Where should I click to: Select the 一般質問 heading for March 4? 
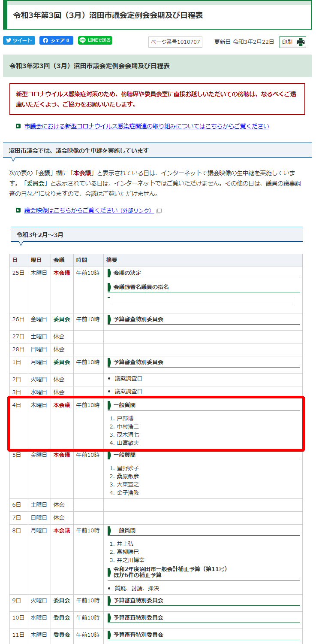pos(124,405)
